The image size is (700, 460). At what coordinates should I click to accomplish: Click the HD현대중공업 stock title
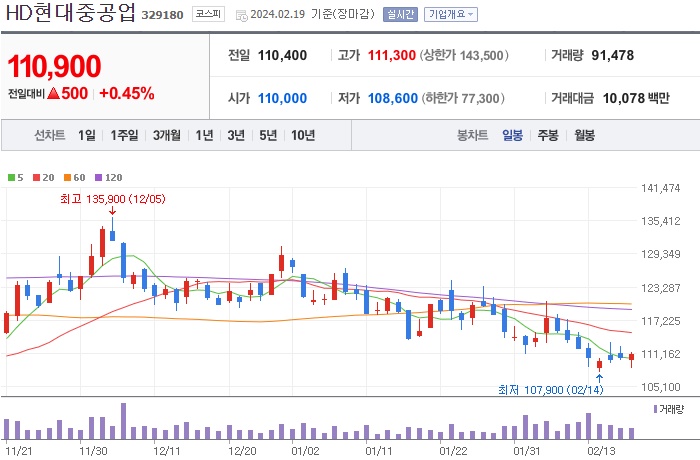(70, 13)
